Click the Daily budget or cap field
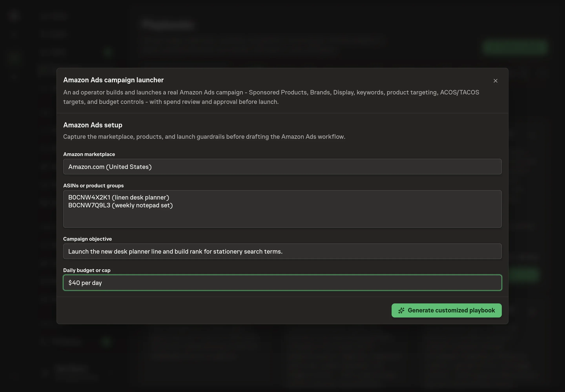This screenshot has width=565, height=392. (282, 282)
